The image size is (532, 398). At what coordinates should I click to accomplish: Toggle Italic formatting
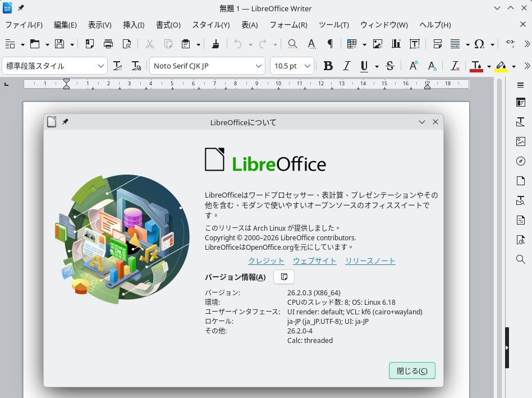(346, 66)
